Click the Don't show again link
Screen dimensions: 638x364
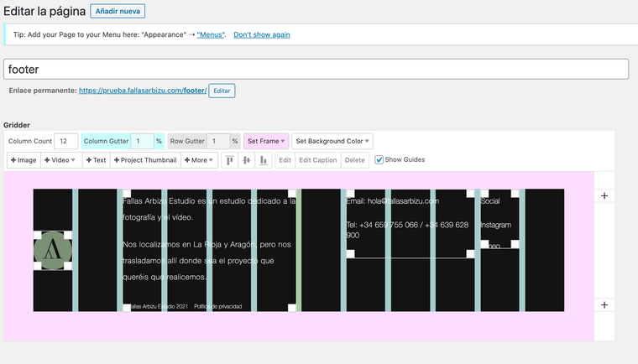tap(262, 34)
